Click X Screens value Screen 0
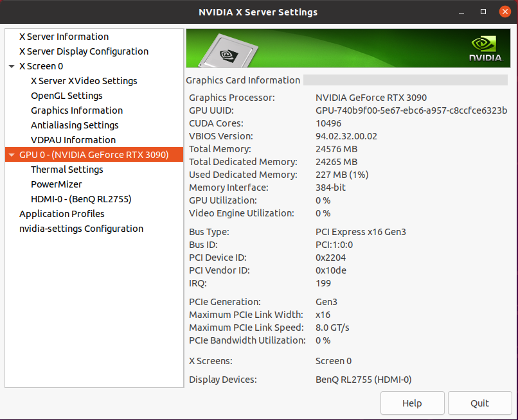This screenshot has height=420, width=518. pos(334,361)
